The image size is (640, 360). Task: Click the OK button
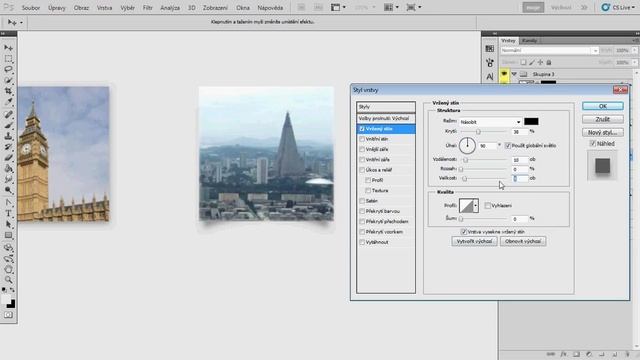point(603,106)
